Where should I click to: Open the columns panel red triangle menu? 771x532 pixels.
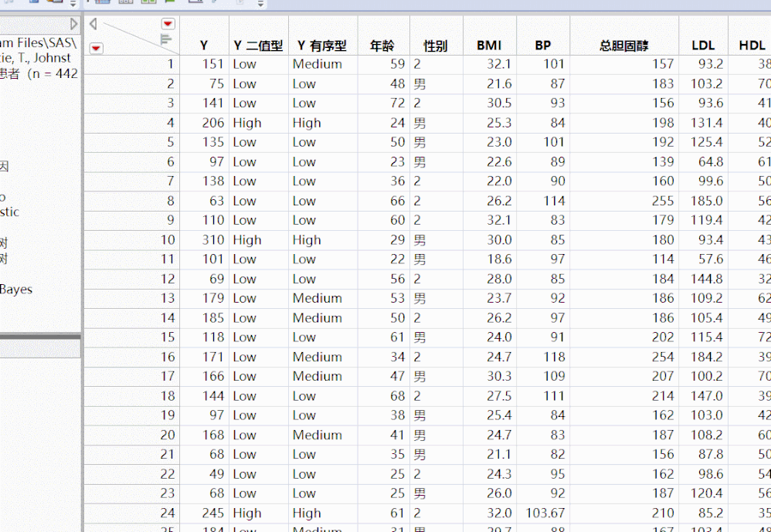pyautogui.click(x=168, y=24)
